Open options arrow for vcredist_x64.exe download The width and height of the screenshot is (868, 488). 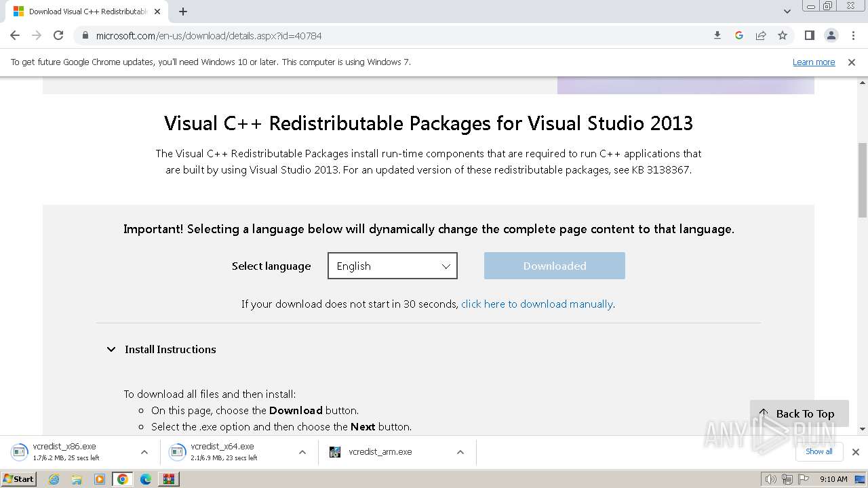click(x=302, y=452)
